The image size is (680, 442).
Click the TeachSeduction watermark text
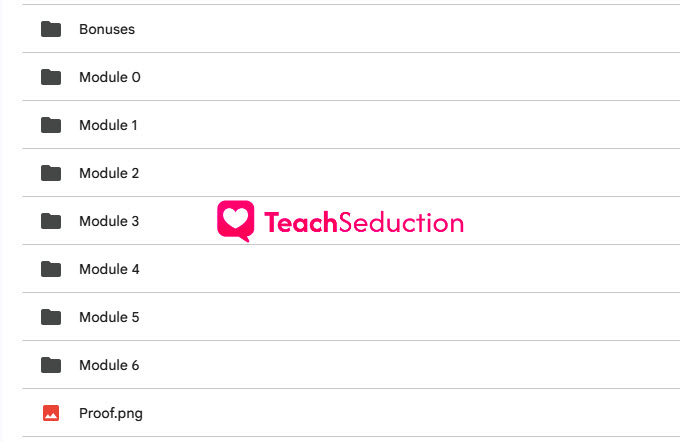(364, 223)
